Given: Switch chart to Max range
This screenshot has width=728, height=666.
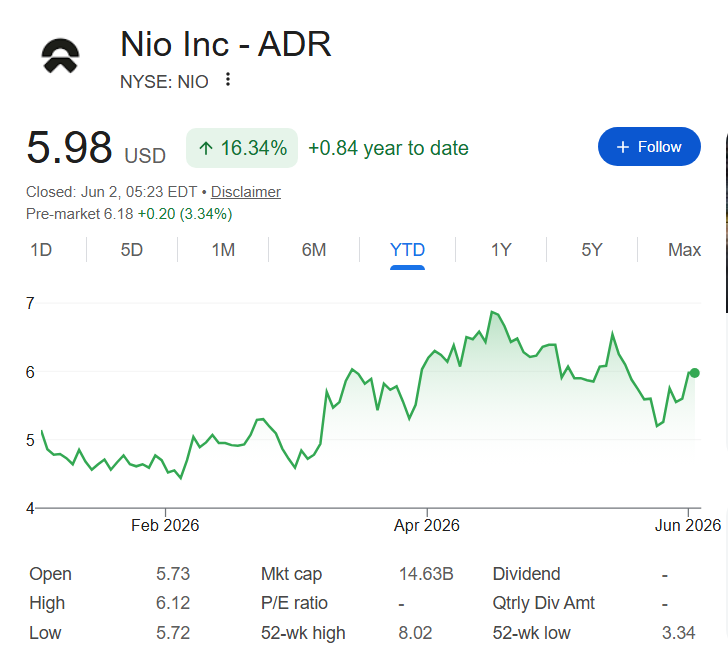Looking at the screenshot, I should tap(684, 250).
